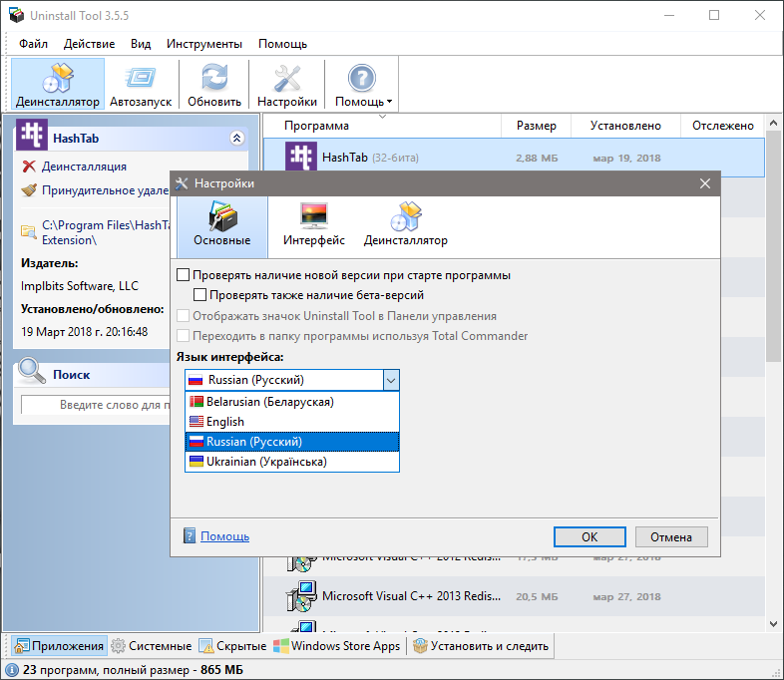Open the Помощь toolbar dropdown
This screenshot has height=680, width=784.
click(363, 84)
